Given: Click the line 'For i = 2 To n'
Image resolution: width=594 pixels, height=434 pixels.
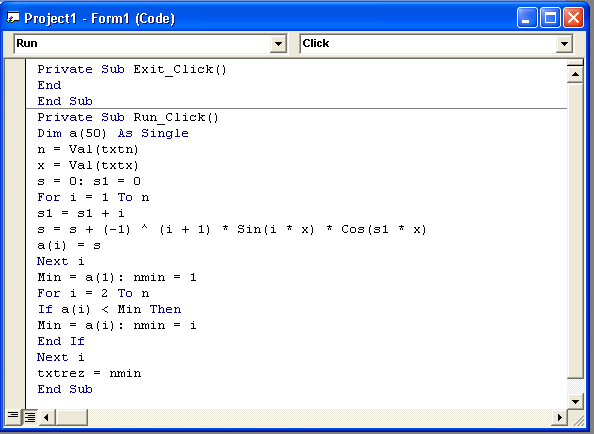Looking at the screenshot, I should tap(93, 293).
